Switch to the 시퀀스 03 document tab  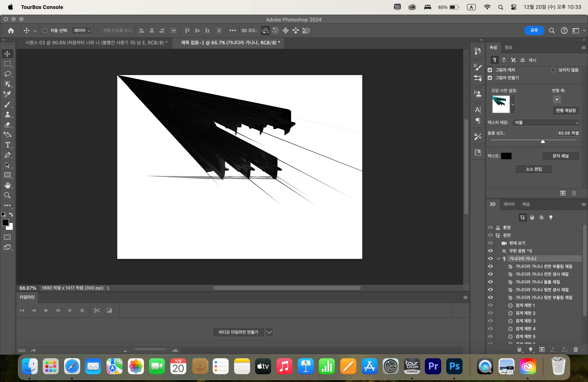click(96, 43)
